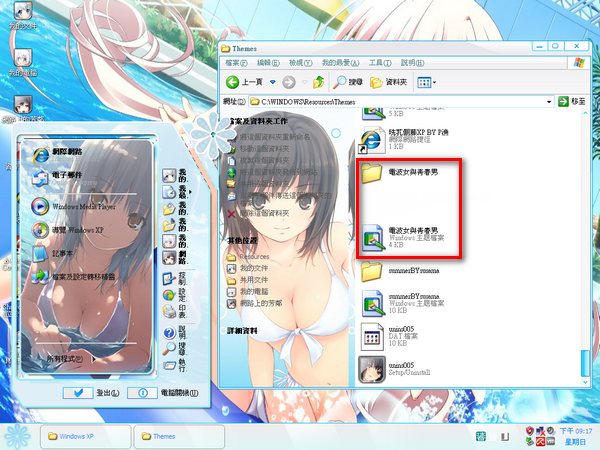Collapse 其他位置 section header
The height and width of the screenshot is (450, 600).
243,241
